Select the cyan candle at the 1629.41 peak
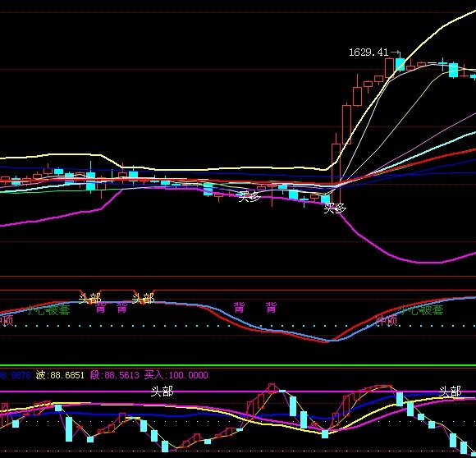 400,64
